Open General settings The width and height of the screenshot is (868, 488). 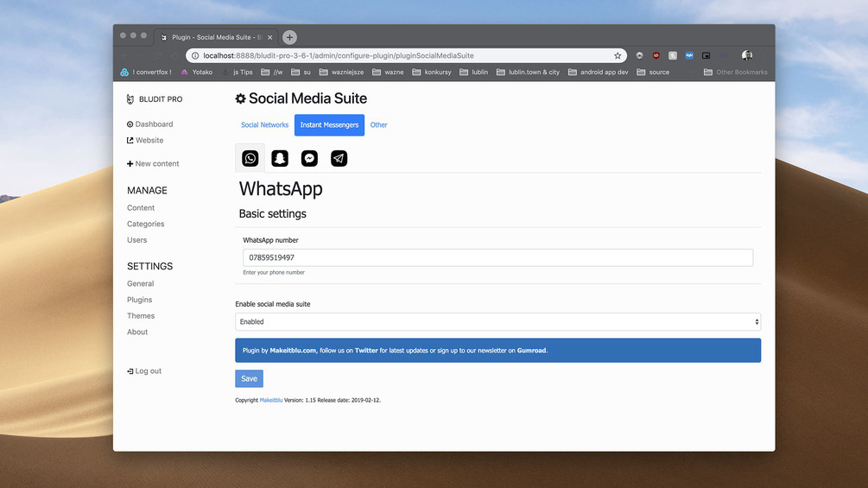140,283
